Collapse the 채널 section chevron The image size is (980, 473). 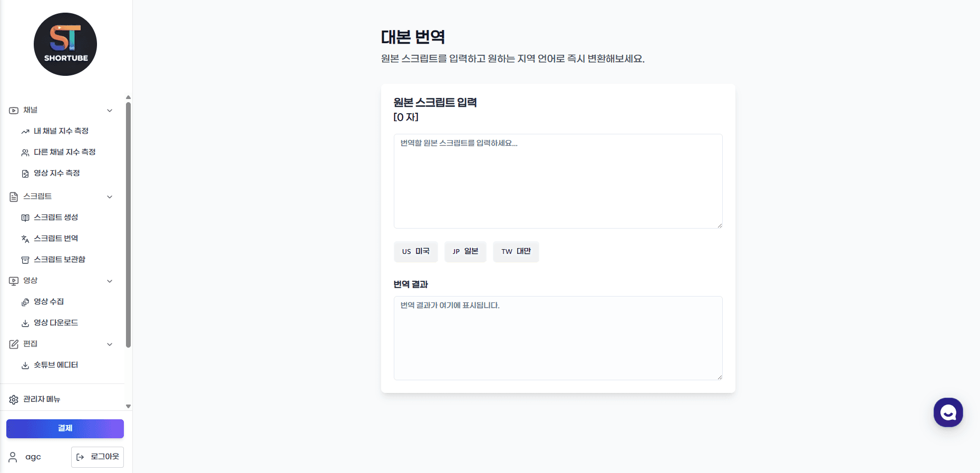(x=110, y=110)
